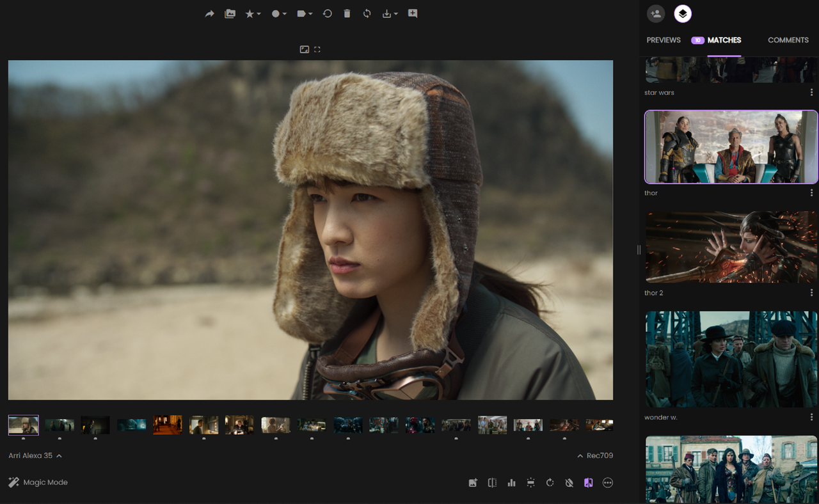
Task: Click the refresh sync arrows icon
Action: point(367,13)
